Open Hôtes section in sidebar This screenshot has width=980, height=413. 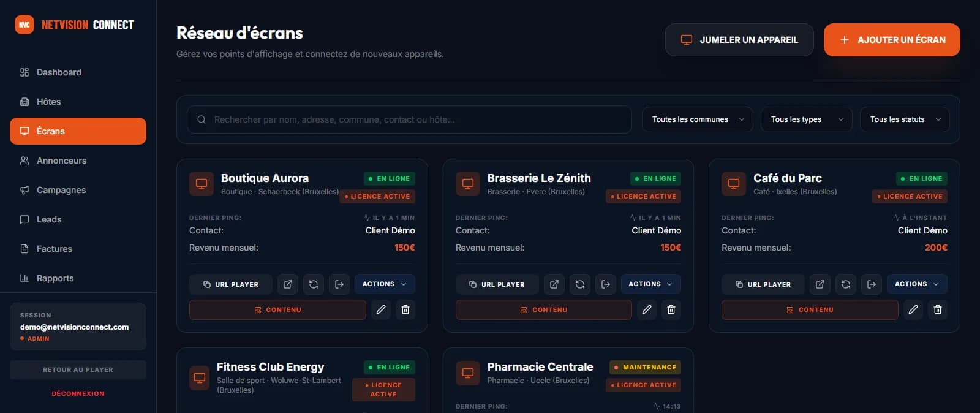point(78,102)
